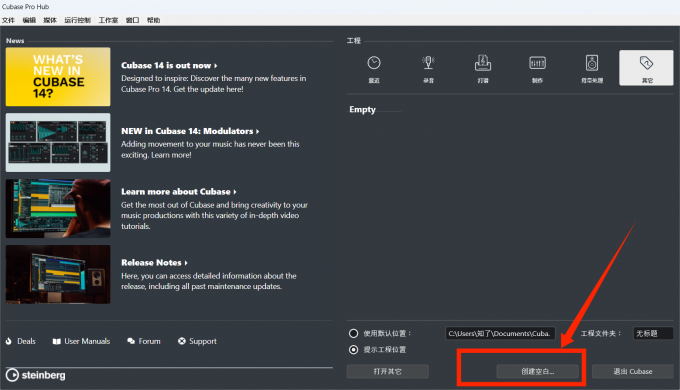Select the 录音 (Recording) microphone category
Viewport: 680px width, 390px height.
[x=428, y=68]
